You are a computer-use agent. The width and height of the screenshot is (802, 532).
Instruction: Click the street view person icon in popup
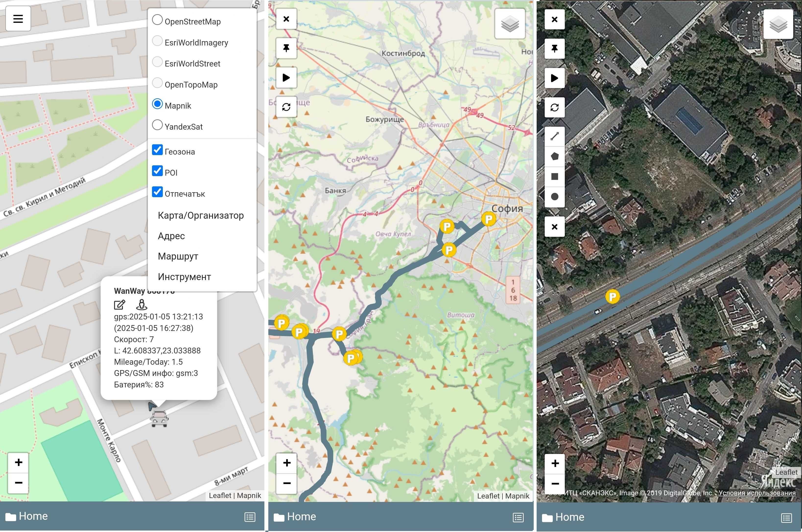142,304
